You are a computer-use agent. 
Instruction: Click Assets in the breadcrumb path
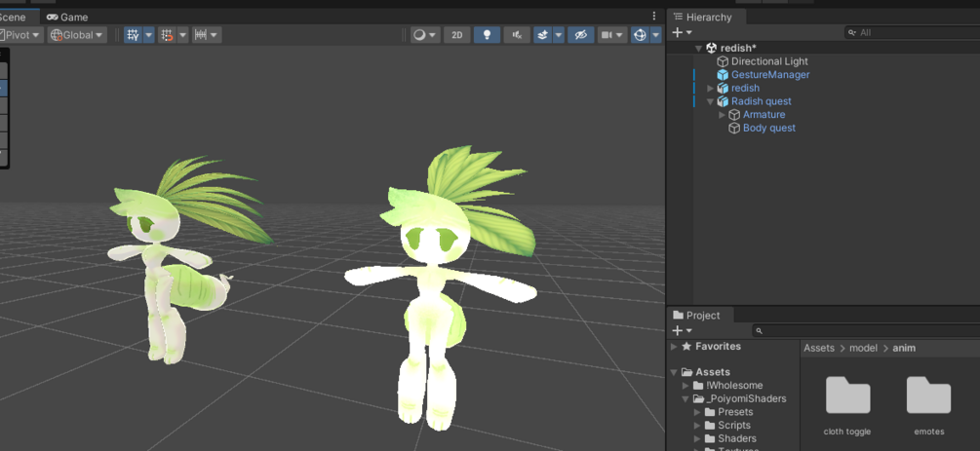tap(819, 348)
